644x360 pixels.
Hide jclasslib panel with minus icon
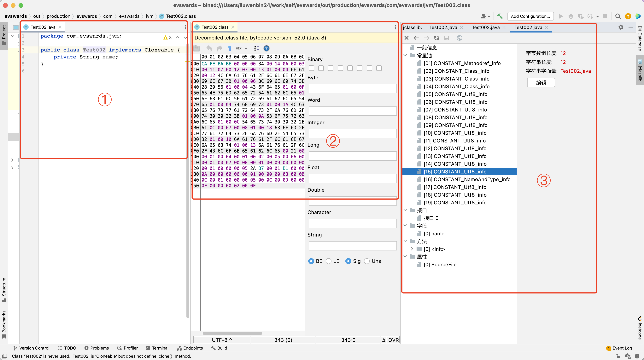coord(631,27)
